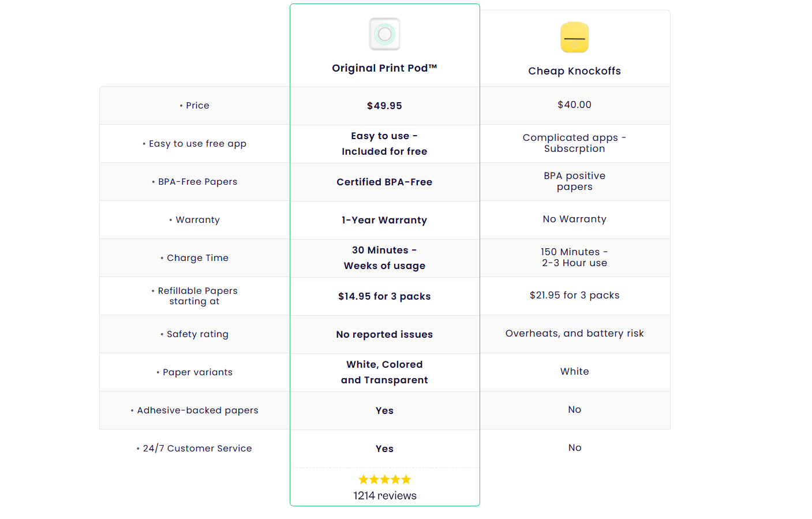This screenshot has height=519, width=812.
Task: Click the White, Colored and Transparent cell
Action: (384, 372)
